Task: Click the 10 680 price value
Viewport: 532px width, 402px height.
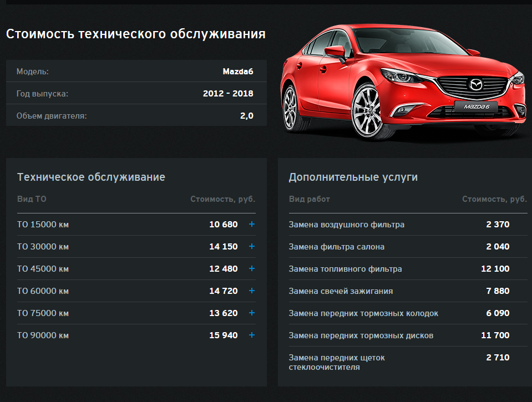Action: (223, 224)
